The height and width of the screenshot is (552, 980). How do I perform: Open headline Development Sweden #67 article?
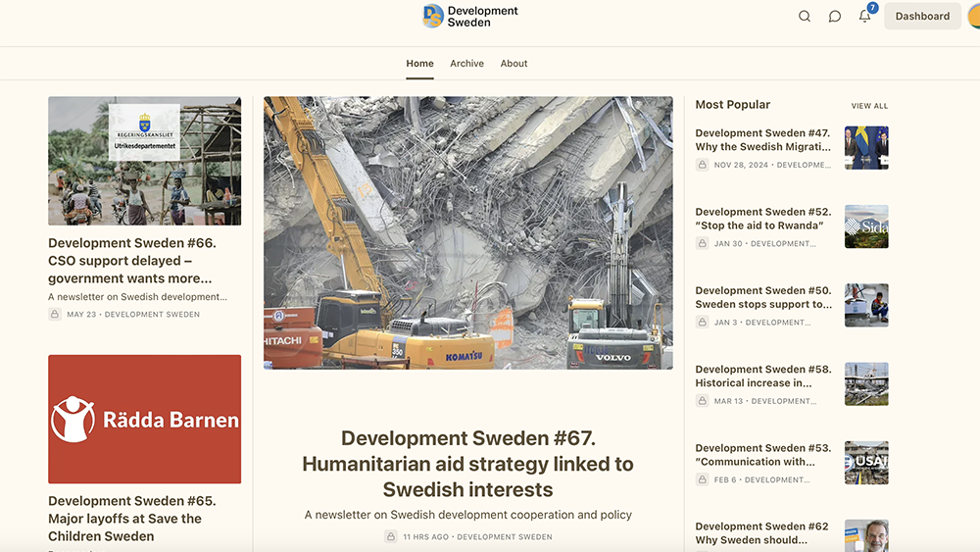point(467,464)
